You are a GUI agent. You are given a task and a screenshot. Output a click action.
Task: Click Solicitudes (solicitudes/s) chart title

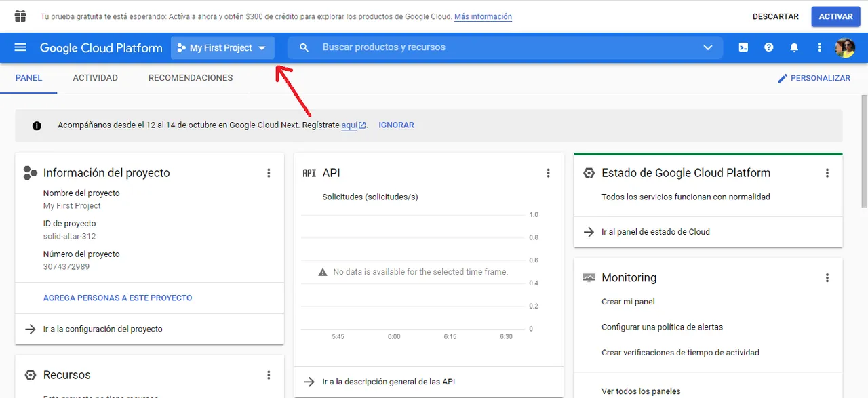[x=370, y=197]
